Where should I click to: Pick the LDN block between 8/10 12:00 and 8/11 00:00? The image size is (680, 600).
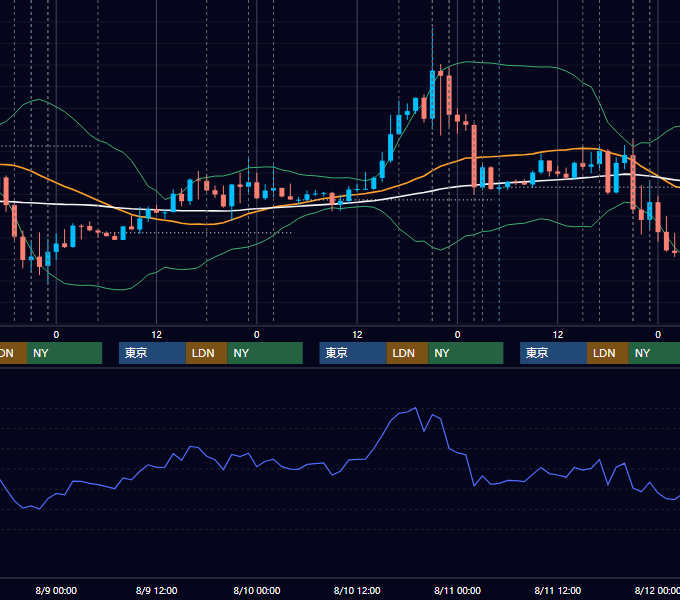(x=407, y=353)
